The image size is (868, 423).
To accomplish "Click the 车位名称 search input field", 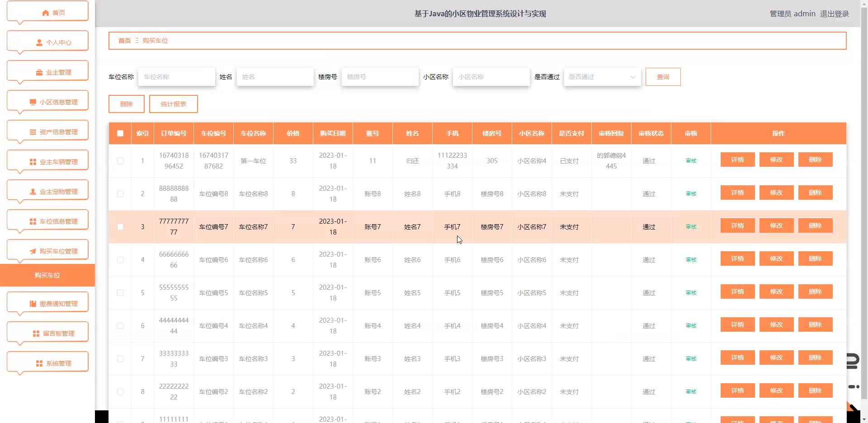I will [x=176, y=77].
